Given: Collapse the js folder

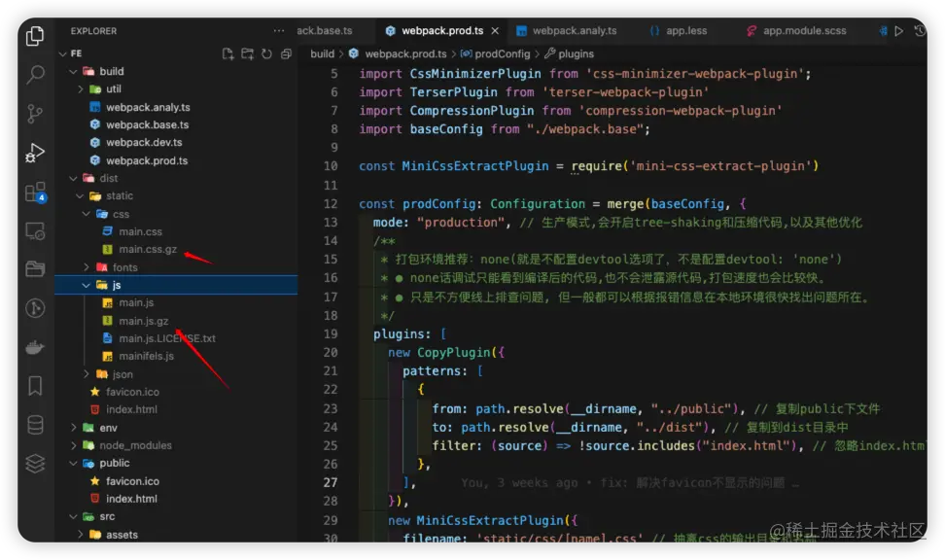Looking at the screenshot, I should [x=87, y=285].
